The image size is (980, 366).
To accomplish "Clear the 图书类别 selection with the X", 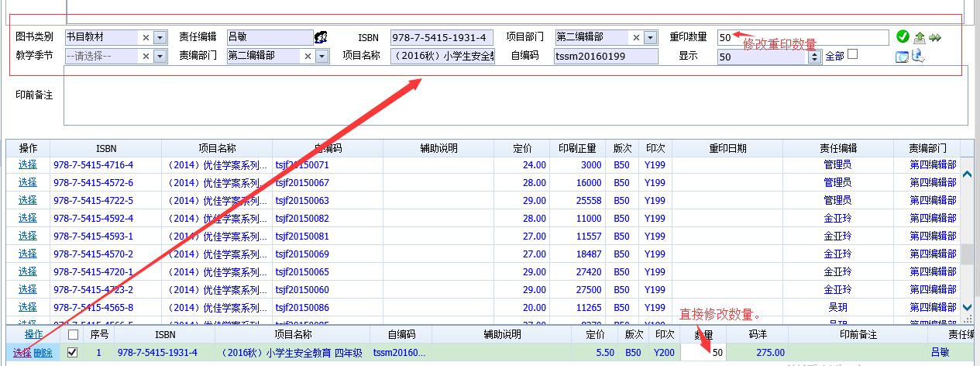I will 146,37.
